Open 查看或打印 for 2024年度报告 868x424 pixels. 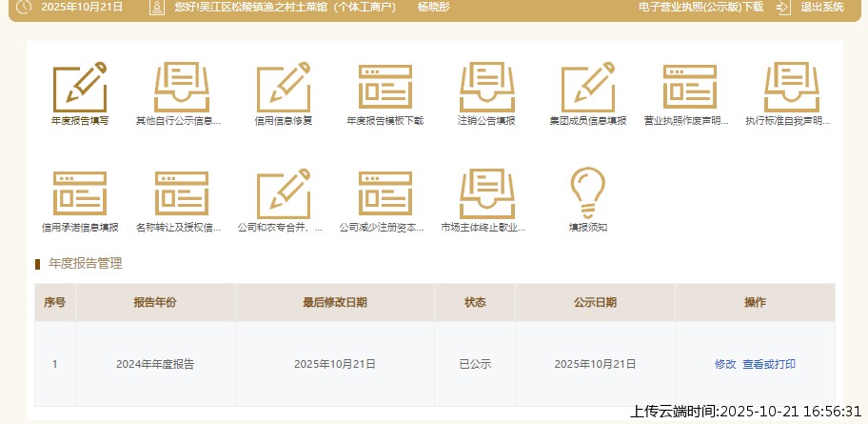tap(769, 364)
